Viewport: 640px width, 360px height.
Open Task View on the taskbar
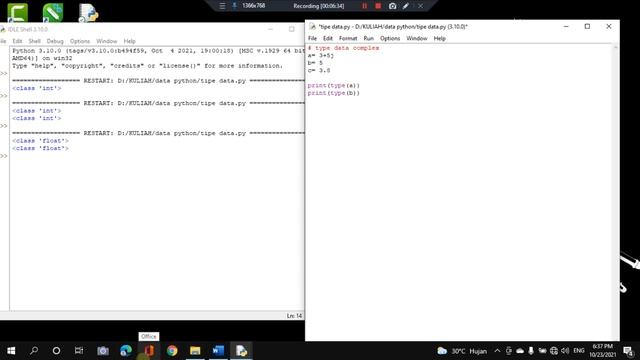pyautogui.click(x=79, y=351)
